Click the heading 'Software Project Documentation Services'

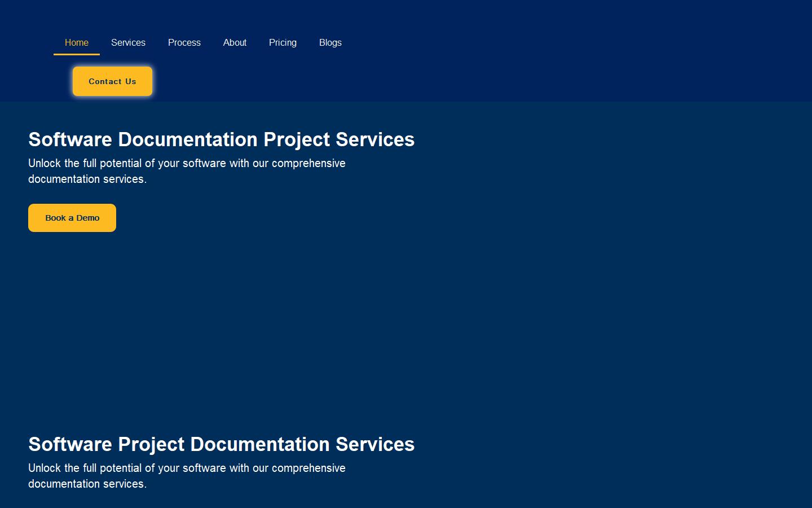(x=222, y=444)
